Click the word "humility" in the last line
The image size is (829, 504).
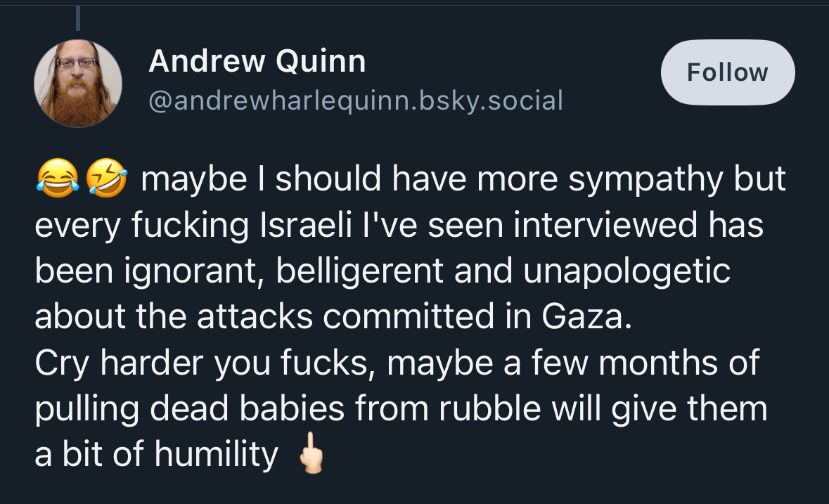tap(216, 455)
